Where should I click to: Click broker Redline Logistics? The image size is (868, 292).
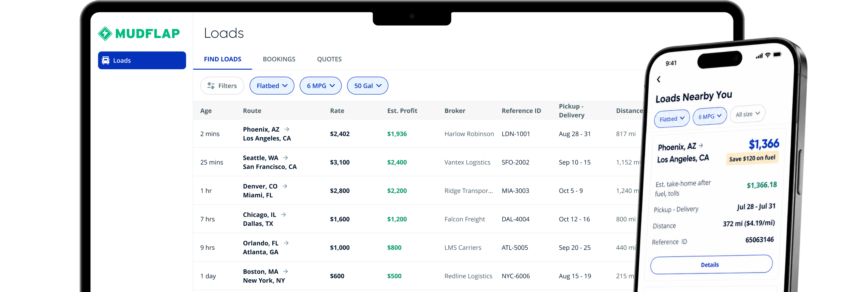[468, 276]
